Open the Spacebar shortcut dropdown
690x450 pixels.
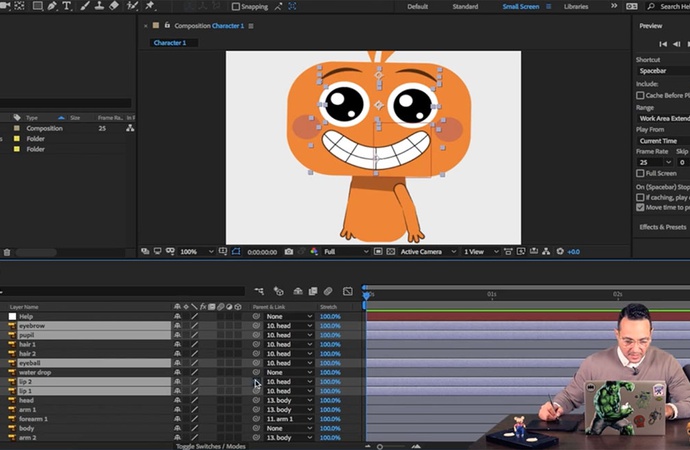click(663, 71)
